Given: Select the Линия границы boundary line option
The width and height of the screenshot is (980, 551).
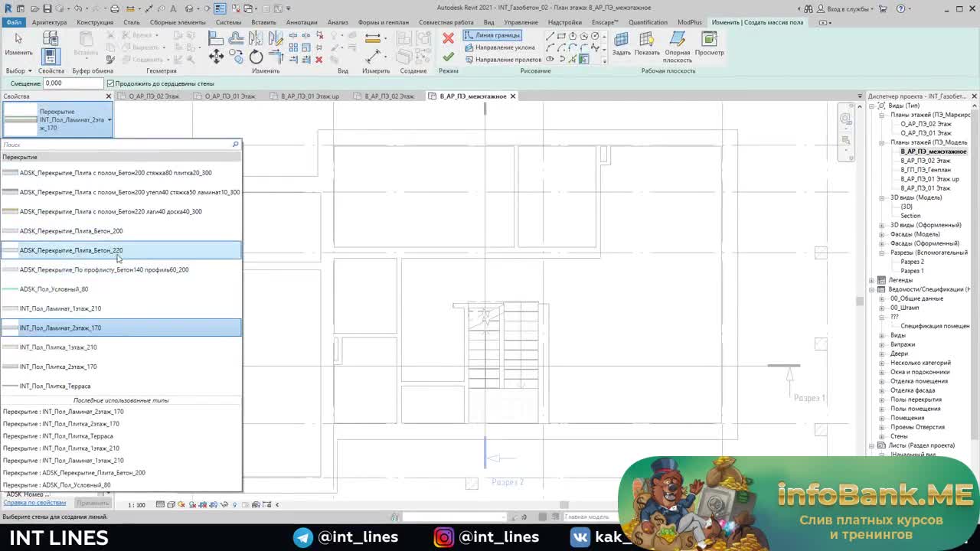Looking at the screenshot, I should [492, 36].
